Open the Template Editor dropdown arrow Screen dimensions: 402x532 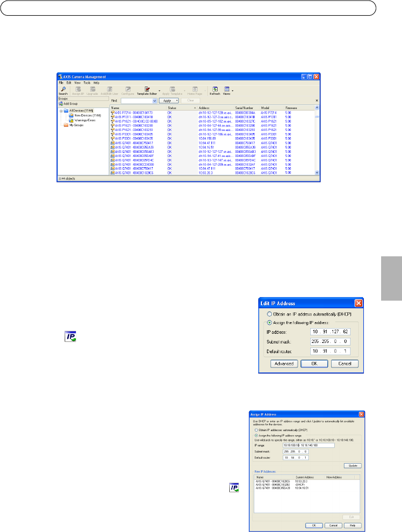point(159,91)
